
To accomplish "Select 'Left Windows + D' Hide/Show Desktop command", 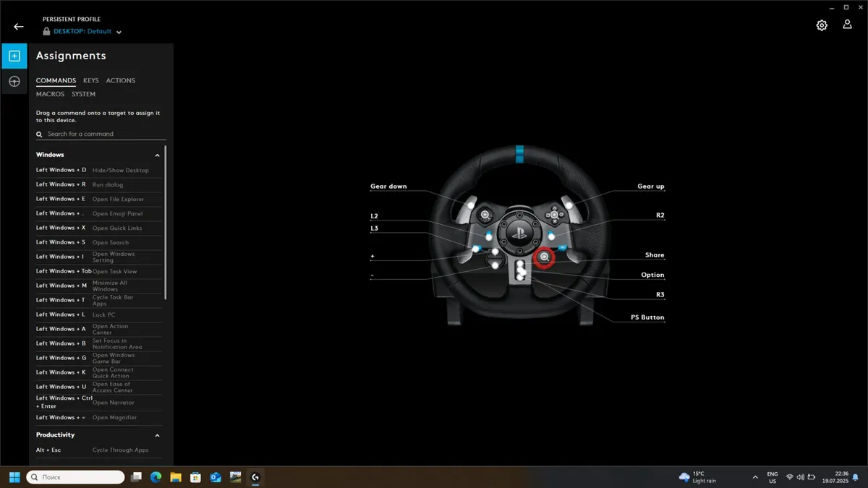I will point(99,170).
